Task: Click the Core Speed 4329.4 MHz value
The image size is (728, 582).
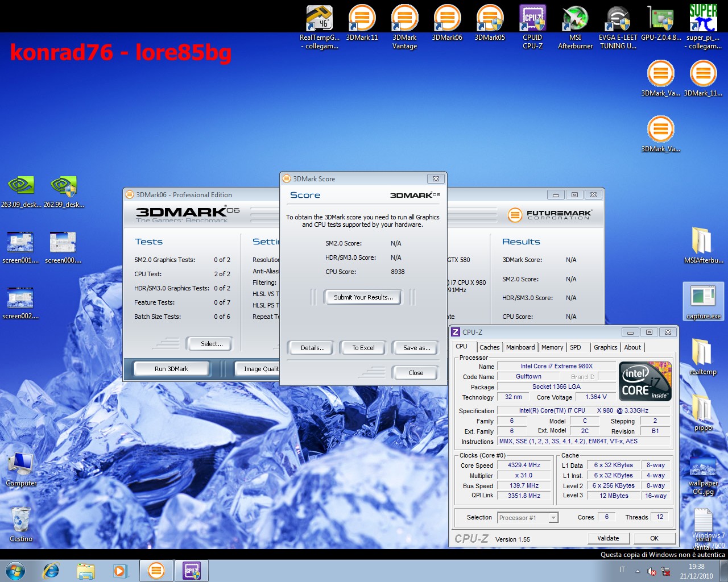Action: coord(524,465)
